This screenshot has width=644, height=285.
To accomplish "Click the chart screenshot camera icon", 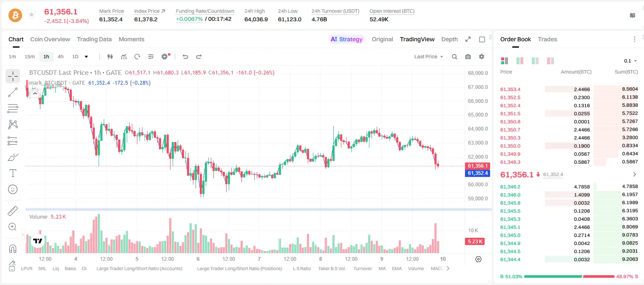I will pyautogui.click(x=468, y=57).
